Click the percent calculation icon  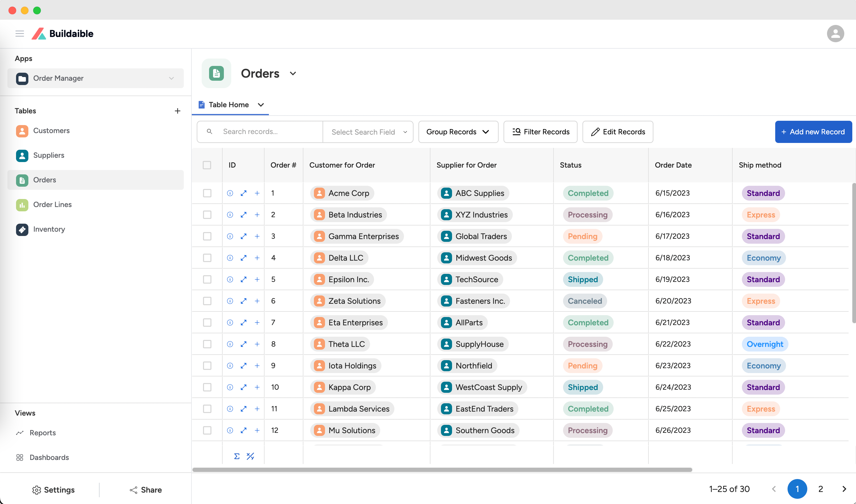pos(251,456)
